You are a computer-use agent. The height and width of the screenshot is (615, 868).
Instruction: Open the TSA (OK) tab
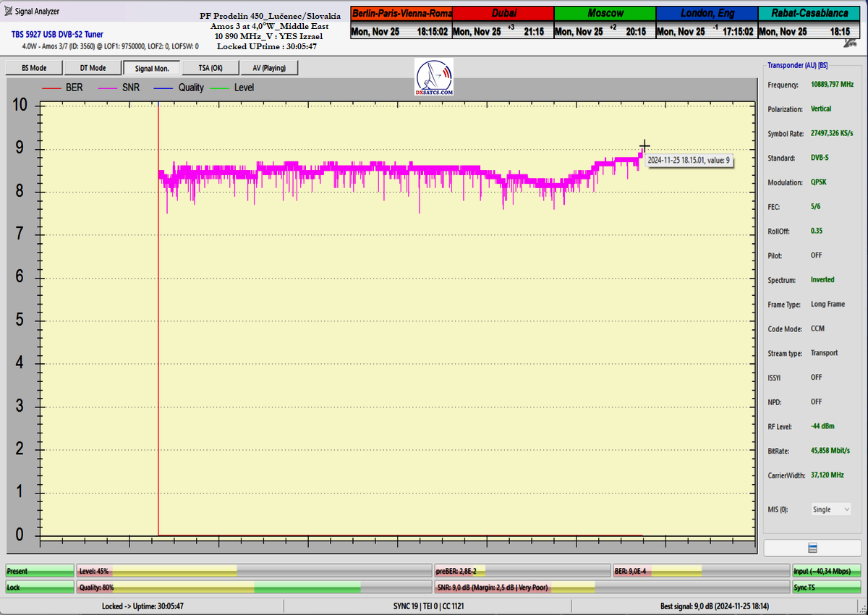click(210, 68)
